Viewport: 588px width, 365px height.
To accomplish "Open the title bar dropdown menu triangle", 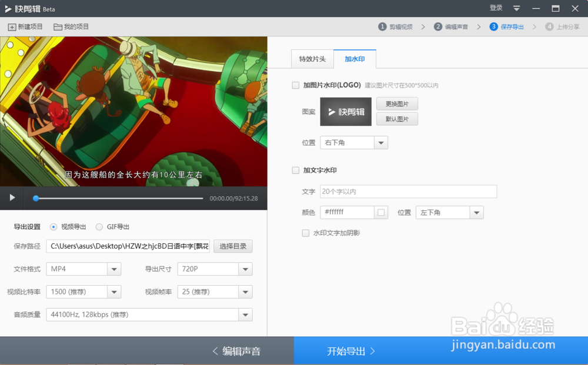I will [516, 8].
